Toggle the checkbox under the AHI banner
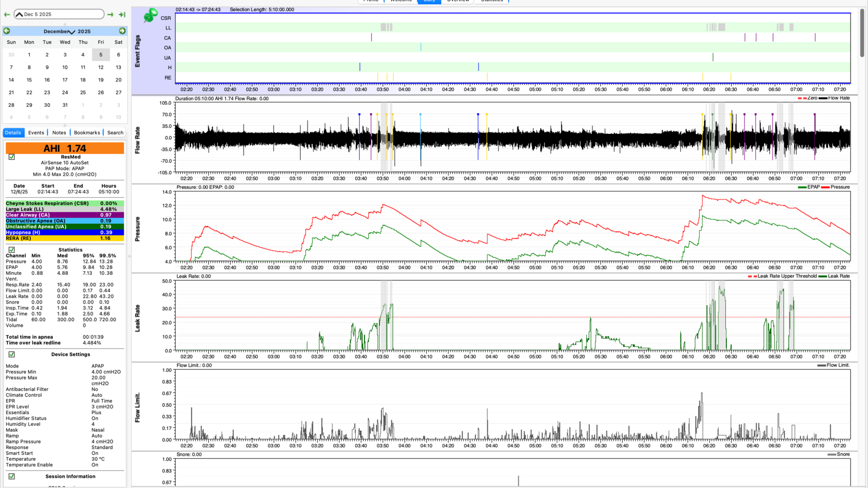 (x=11, y=157)
